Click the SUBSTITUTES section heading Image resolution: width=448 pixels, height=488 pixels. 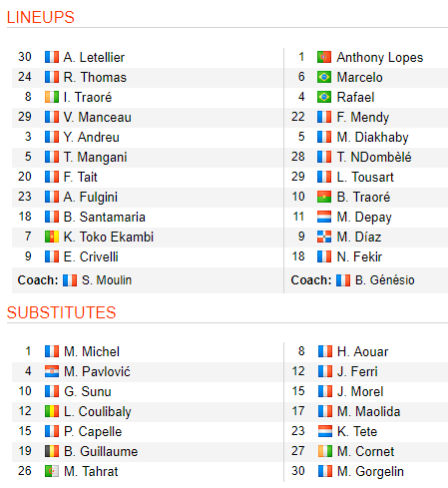pyautogui.click(x=61, y=312)
